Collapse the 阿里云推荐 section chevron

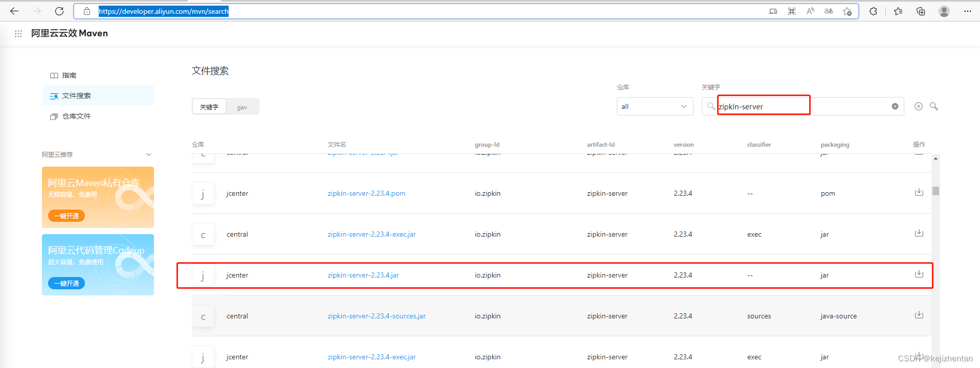(x=149, y=154)
